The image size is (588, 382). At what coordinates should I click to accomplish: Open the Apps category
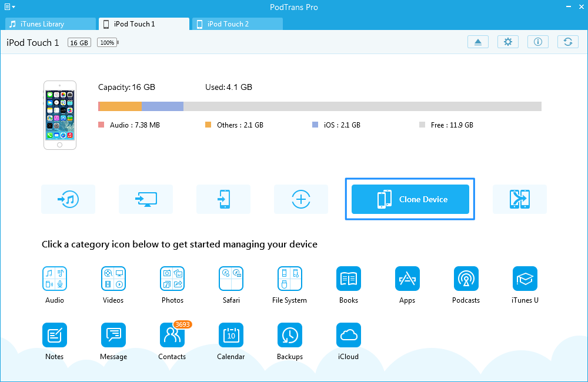click(407, 279)
